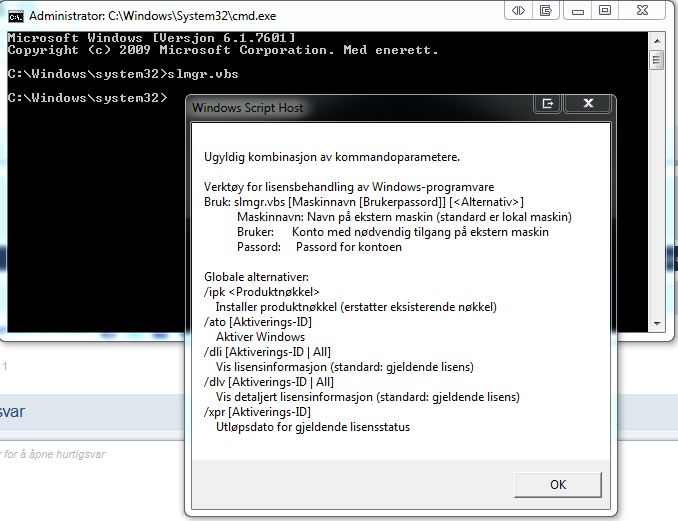This screenshot has width=678, height=521.
Task: Click the cmd window copy/export icon
Action: pos(546,10)
